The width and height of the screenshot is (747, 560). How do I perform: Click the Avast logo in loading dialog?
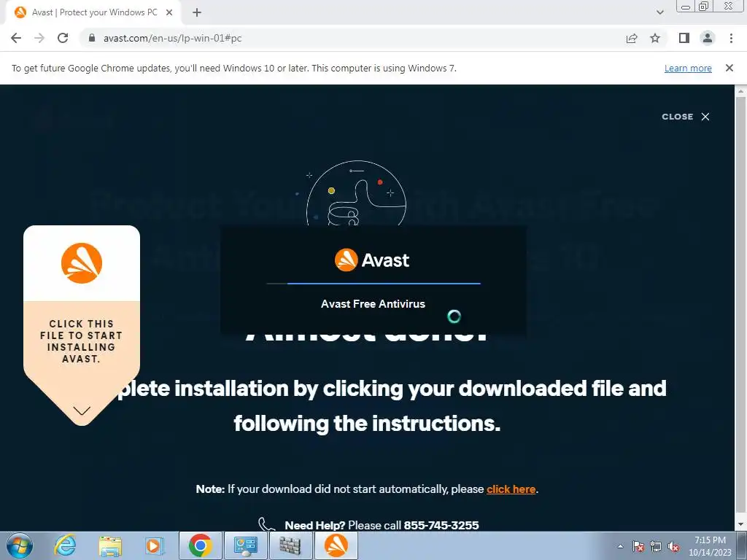coord(372,260)
